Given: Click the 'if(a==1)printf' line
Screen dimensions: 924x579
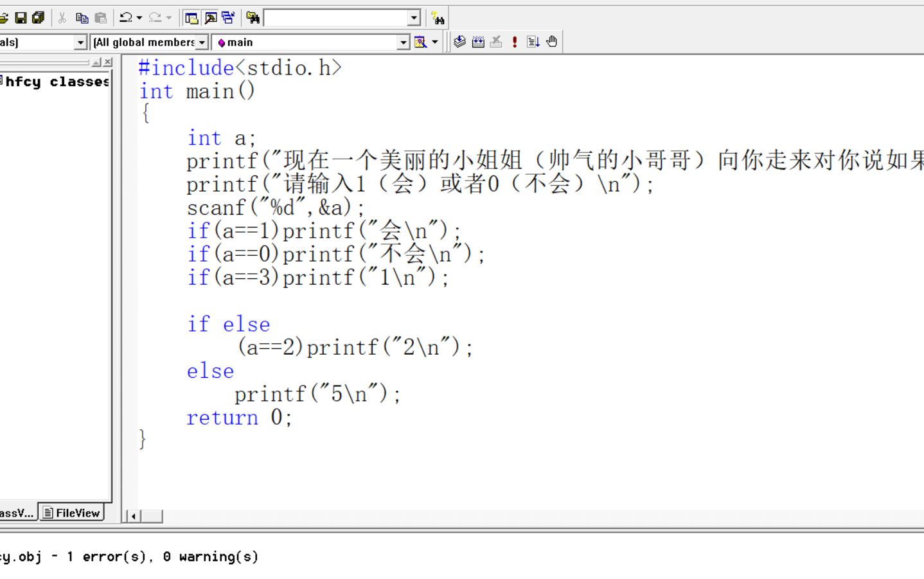Looking at the screenshot, I should point(324,231).
